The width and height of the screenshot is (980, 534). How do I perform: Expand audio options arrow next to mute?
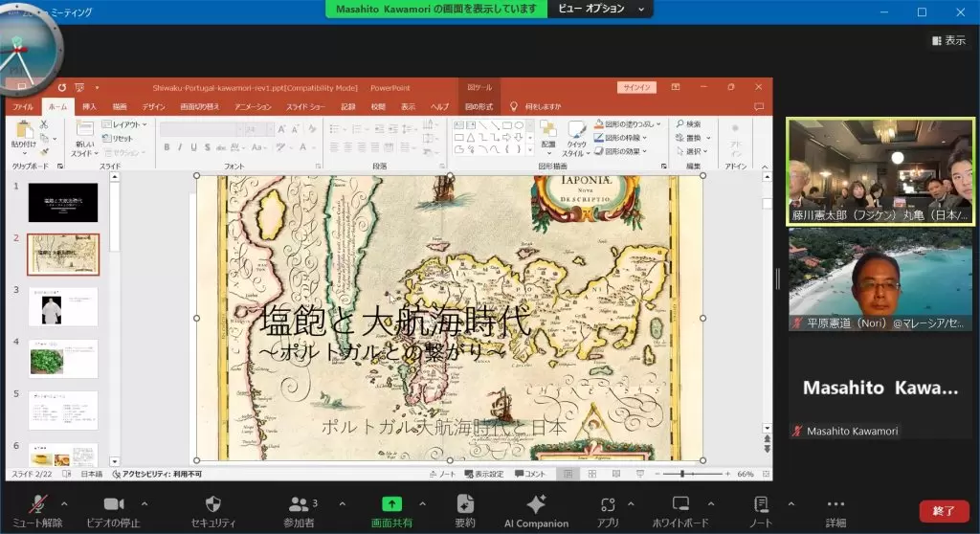click(64, 503)
